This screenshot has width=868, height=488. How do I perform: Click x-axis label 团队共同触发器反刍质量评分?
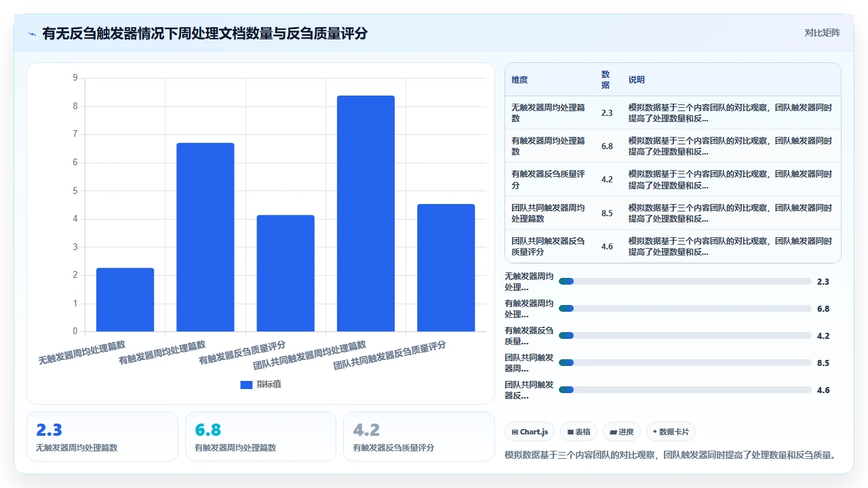point(389,355)
